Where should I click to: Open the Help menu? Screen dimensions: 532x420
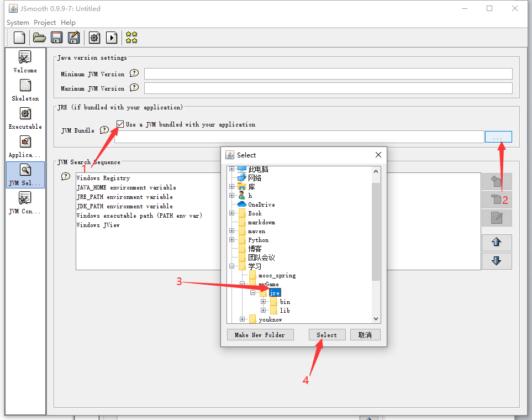click(x=68, y=23)
